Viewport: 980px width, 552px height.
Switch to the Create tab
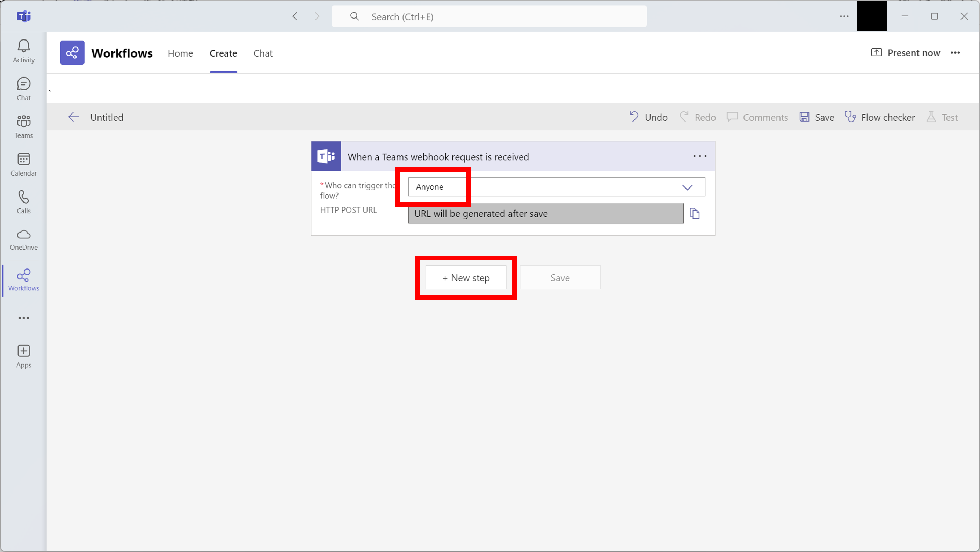point(223,53)
